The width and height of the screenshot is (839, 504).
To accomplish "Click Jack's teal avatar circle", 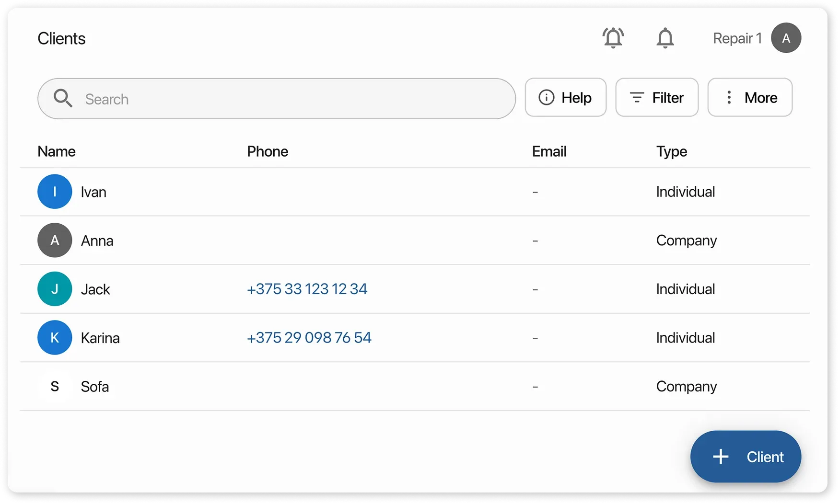I will [x=55, y=289].
